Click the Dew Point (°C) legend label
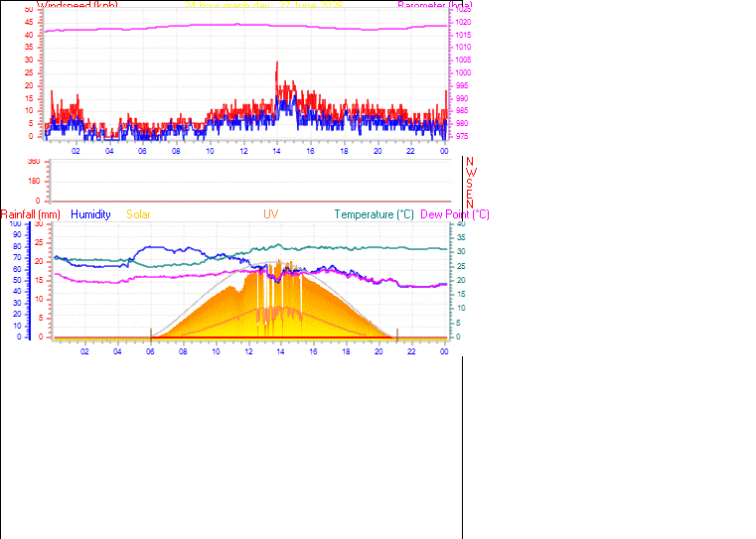Screen dimensions: 756x539 coord(455,214)
